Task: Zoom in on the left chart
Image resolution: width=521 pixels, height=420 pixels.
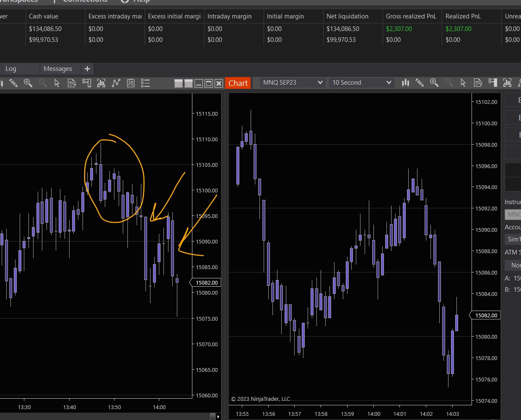Action: pos(28,83)
